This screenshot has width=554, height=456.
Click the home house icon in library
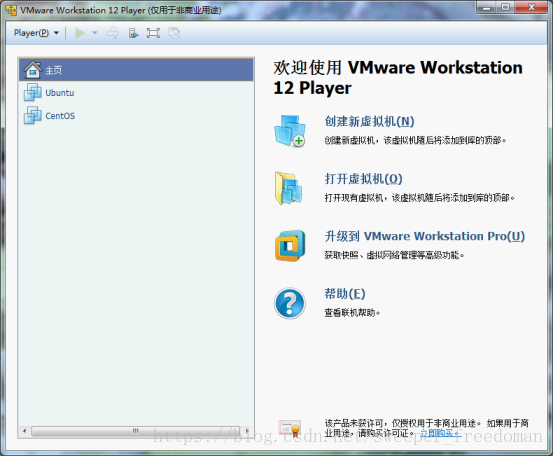[33, 70]
